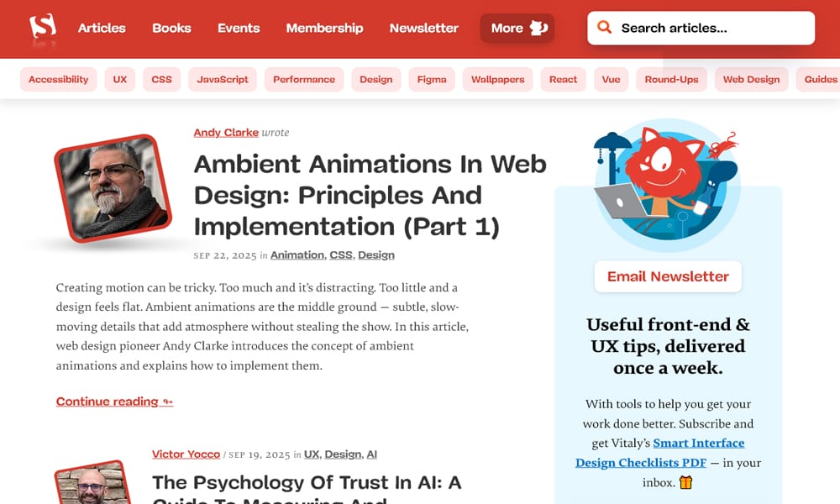Screen dimensions: 840x504
Task: Click the arrow glyph after Continue reading
Action: click(x=165, y=402)
